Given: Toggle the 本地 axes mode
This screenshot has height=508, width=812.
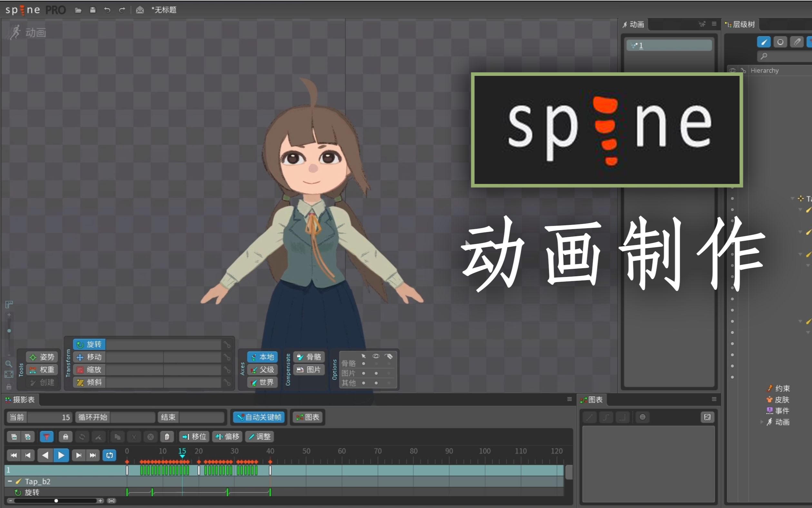Looking at the screenshot, I should point(262,357).
